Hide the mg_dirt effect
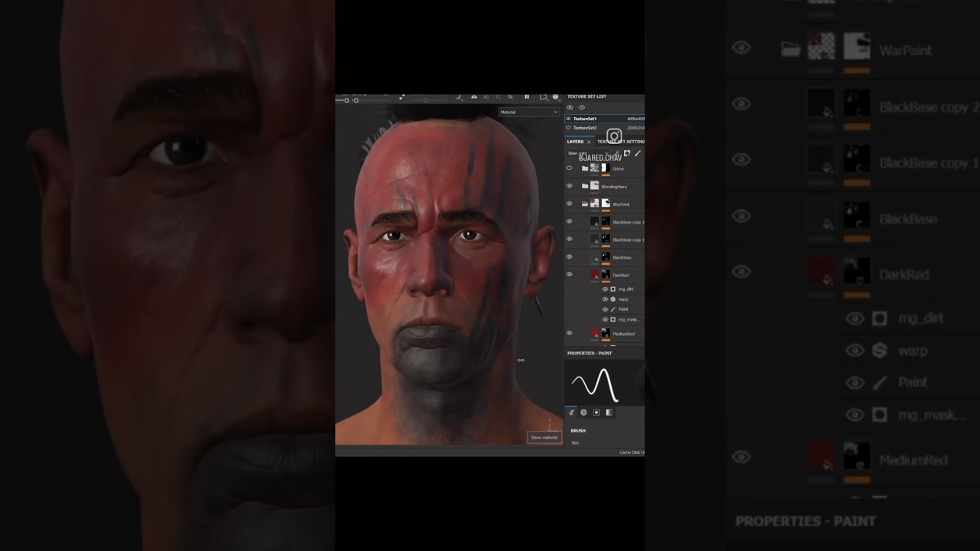 [605, 289]
